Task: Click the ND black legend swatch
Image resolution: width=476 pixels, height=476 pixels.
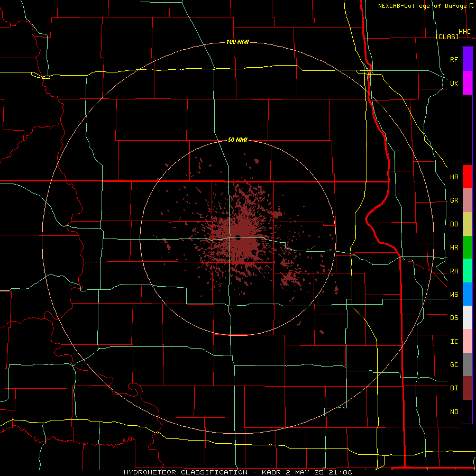Action: tap(467, 411)
